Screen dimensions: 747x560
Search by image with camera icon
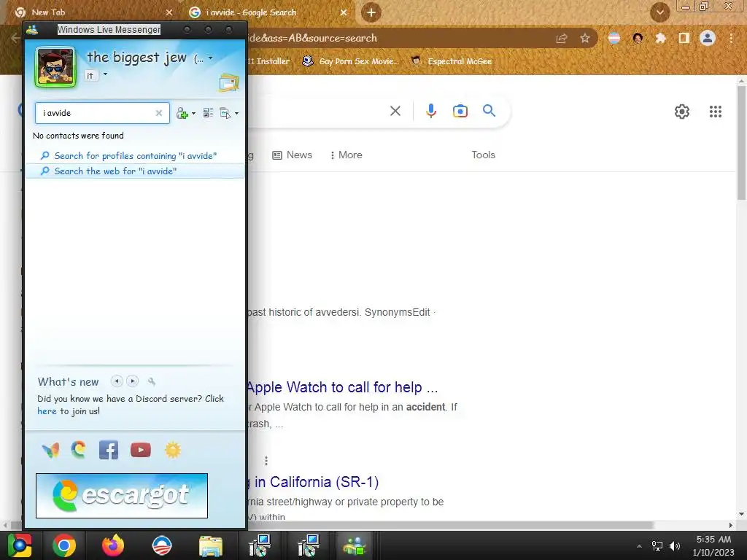click(460, 111)
